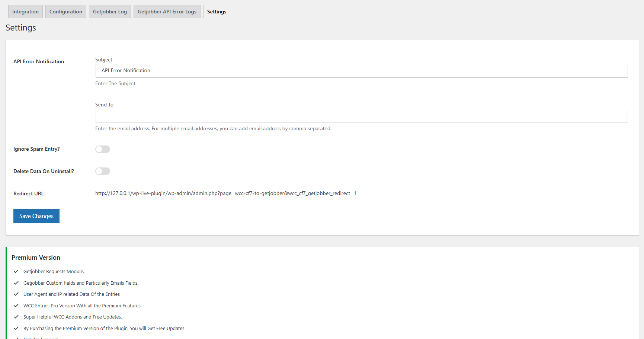Click the Redirect URL label

click(x=29, y=194)
